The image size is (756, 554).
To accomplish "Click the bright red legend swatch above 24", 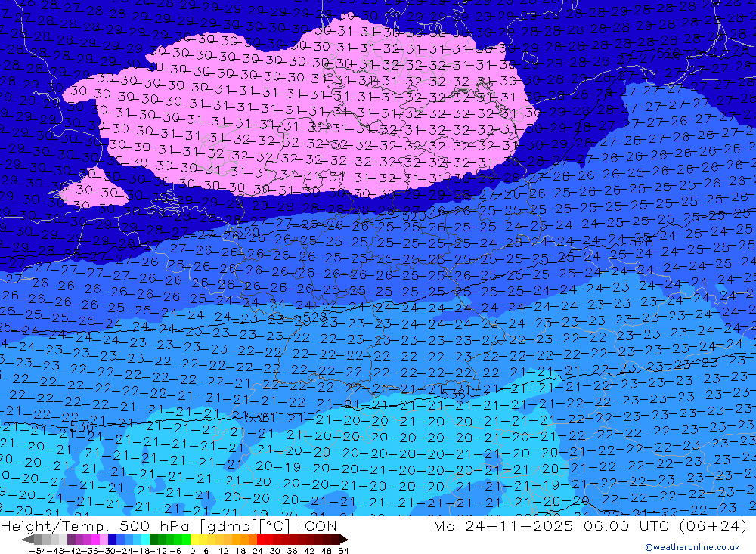I will click(x=261, y=539).
